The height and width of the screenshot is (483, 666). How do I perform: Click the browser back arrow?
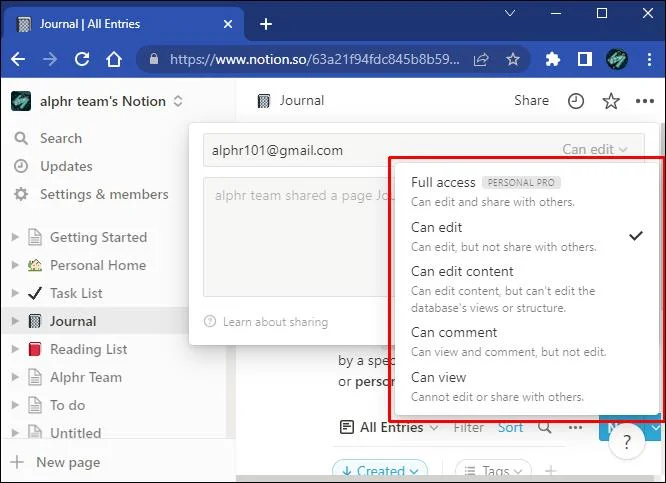(18, 59)
